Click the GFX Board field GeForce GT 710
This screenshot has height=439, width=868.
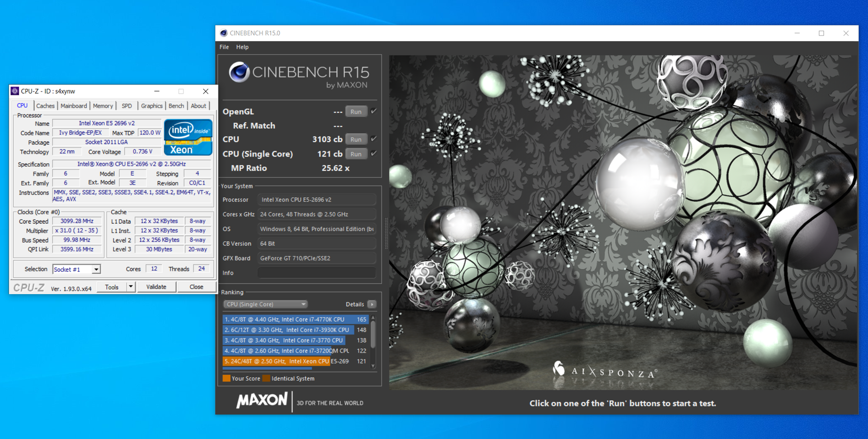coord(316,258)
